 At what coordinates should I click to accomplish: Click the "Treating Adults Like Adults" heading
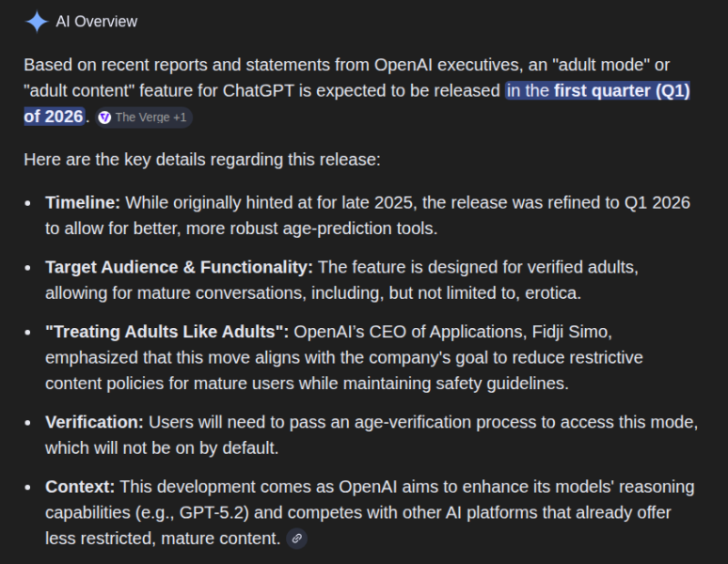tap(168, 332)
